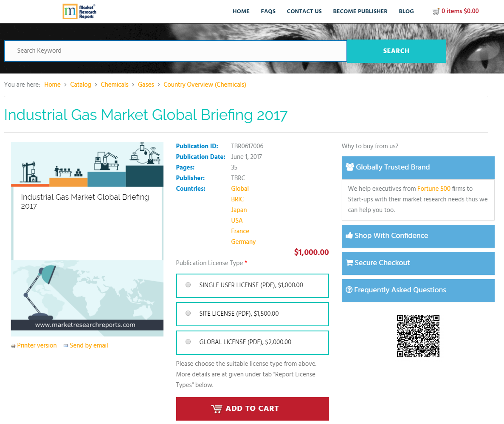The height and width of the screenshot is (424, 504).
Task: Click the ADD TO CART button
Action: pyautogui.click(x=252, y=409)
